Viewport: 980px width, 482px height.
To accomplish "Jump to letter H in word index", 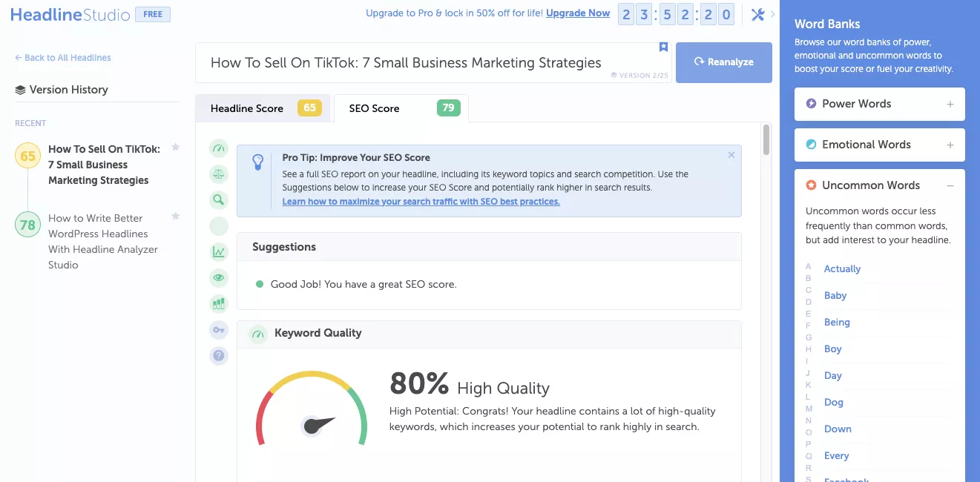I will [x=809, y=349].
